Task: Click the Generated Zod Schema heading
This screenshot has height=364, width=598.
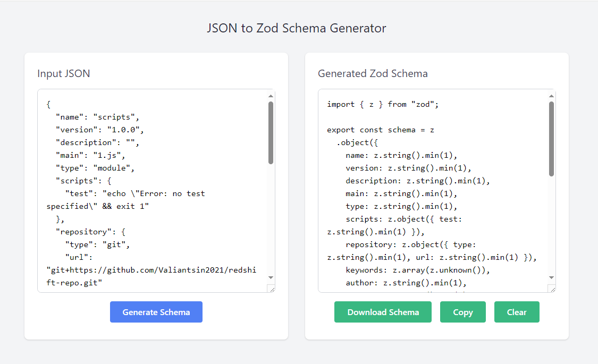Action: pos(373,73)
